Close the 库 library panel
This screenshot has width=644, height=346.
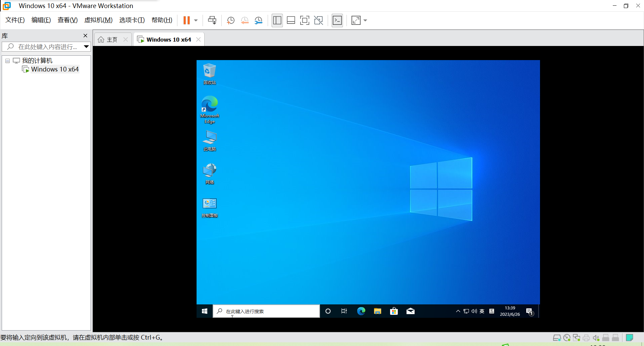click(85, 36)
